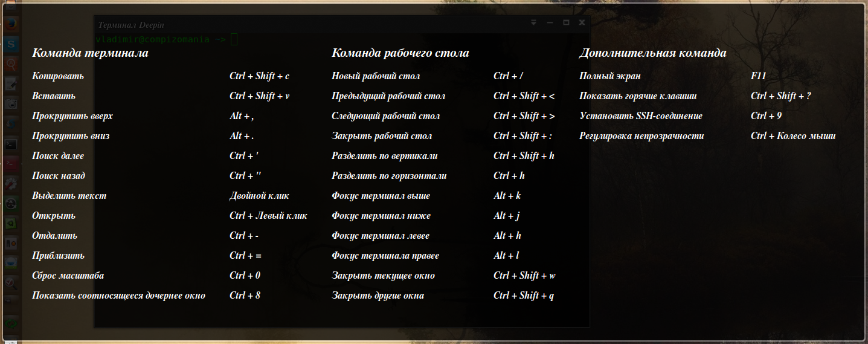This screenshot has width=868, height=344.
Task: Click the 'Ctrl + Shift + w' shortcut
Action: 525,276
